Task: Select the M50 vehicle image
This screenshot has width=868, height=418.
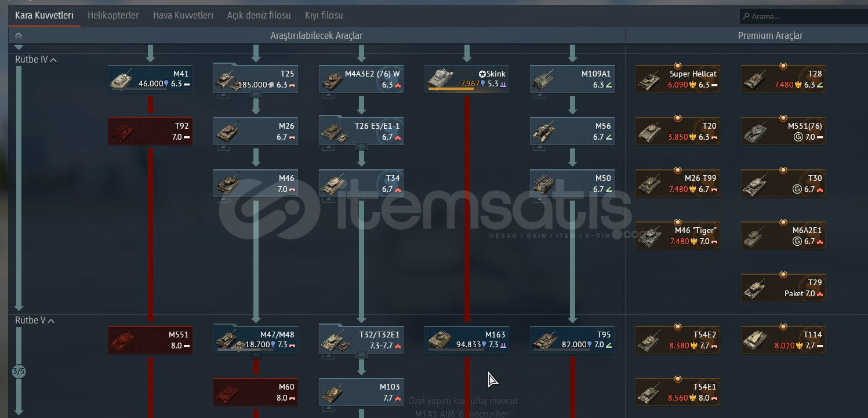Action: click(x=544, y=184)
